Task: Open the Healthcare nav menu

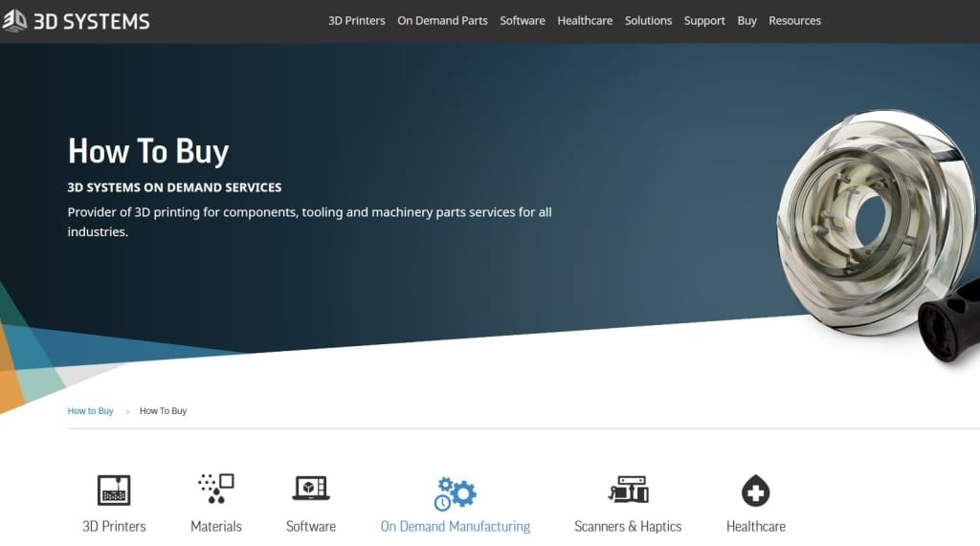Action: (585, 21)
